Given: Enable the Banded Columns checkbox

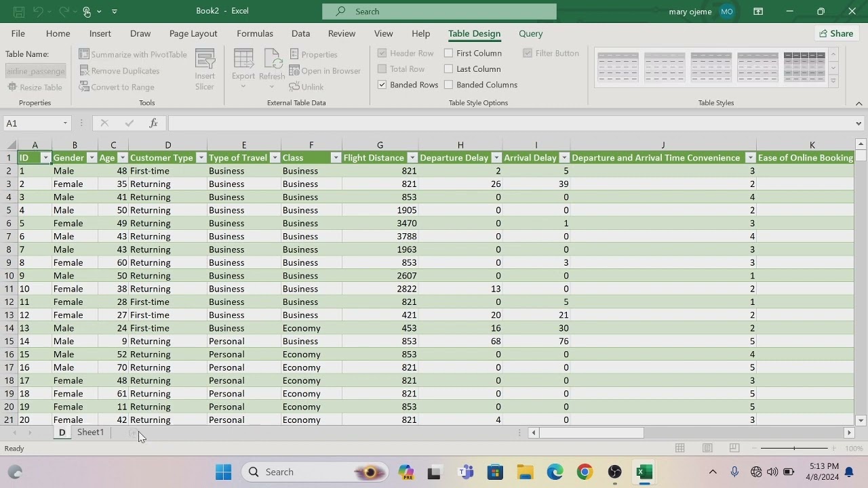Looking at the screenshot, I should 449,85.
